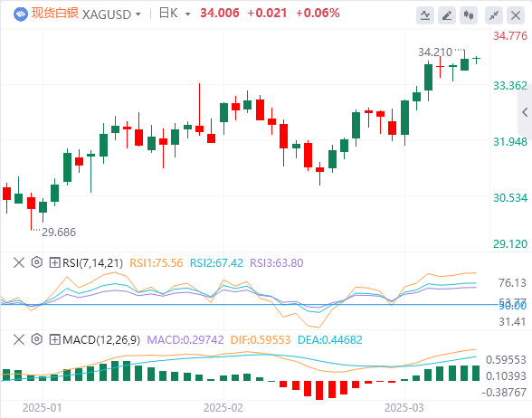Click the 34.776 price axis label

510,36
